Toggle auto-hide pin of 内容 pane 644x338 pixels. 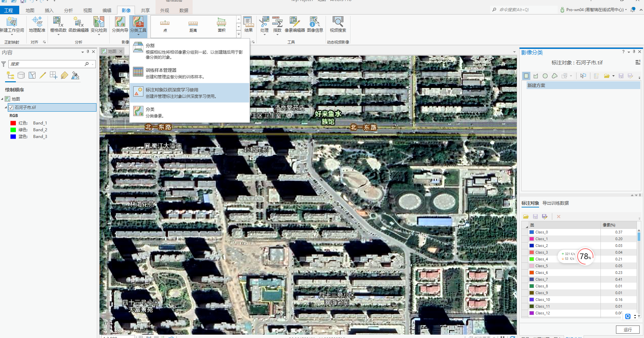88,52
